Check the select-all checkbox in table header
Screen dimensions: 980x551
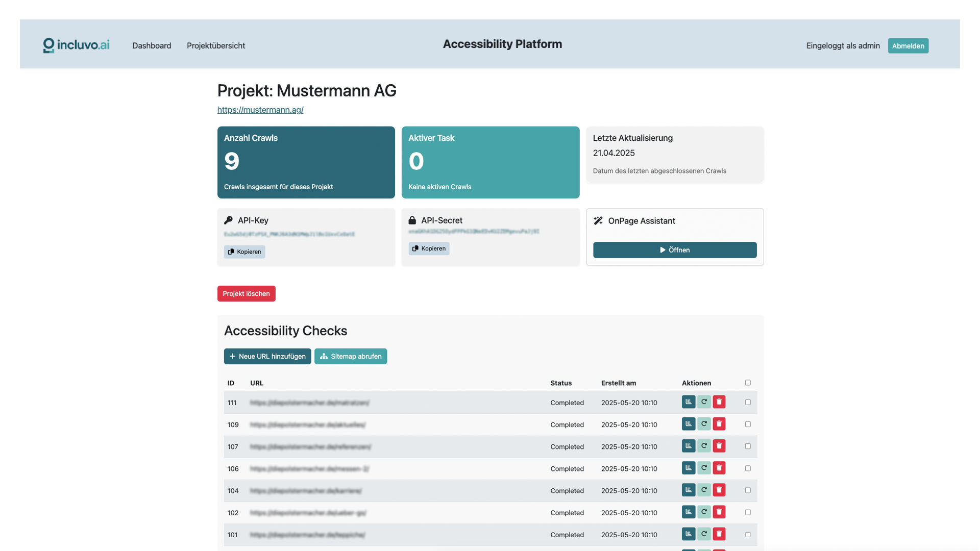[x=747, y=382]
